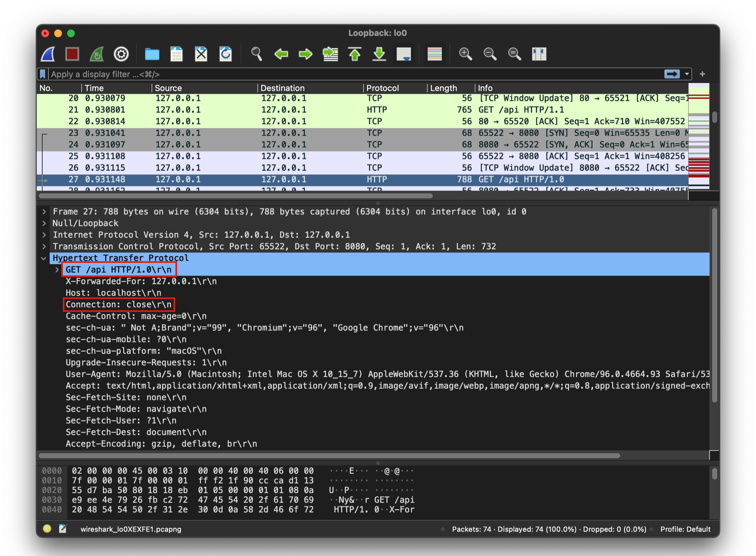Reload the current capture file
The image size is (756, 556).
(x=225, y=54)
